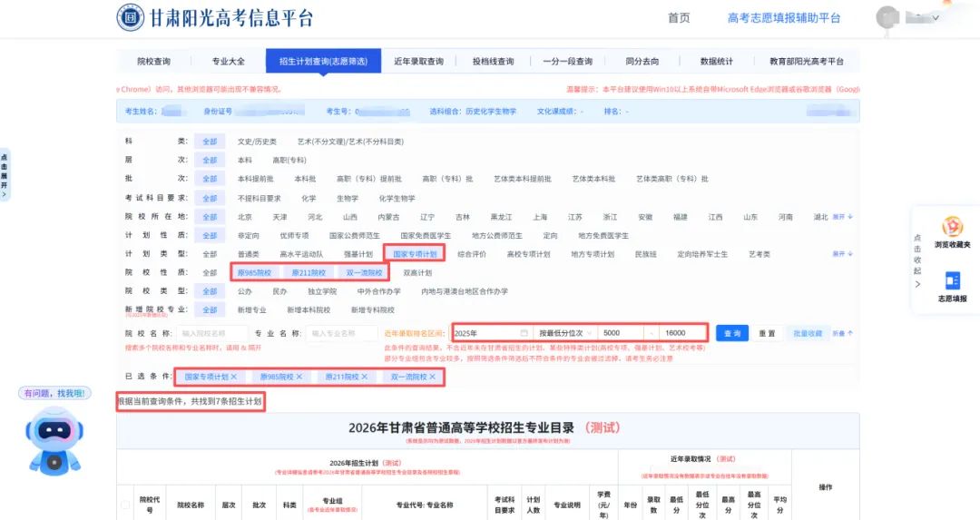The image size is (980, 520).
Task: Click the robot assistant mascot
Action: [54, 441]
